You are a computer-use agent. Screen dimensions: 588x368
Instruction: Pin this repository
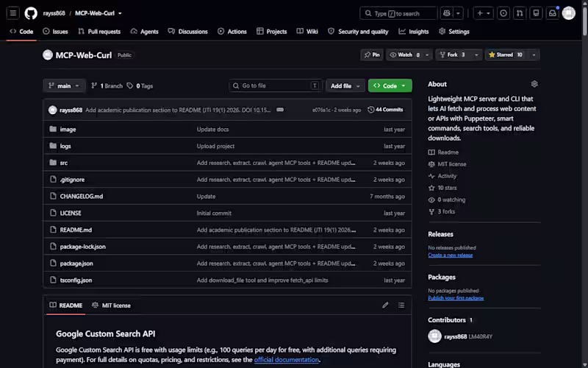tap(372, 54)
